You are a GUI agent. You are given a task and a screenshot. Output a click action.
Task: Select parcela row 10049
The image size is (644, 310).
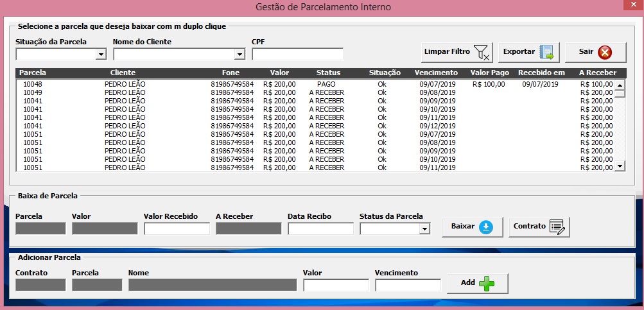(315, 92)
